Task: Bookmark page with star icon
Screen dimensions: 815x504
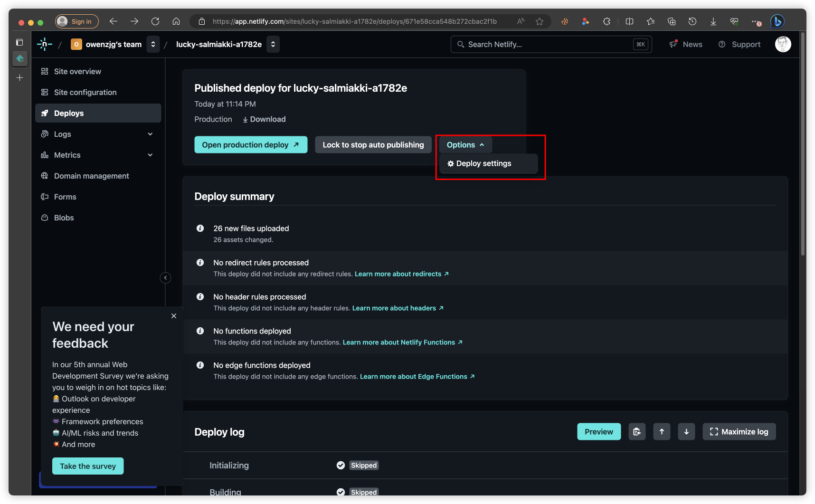Action: pos(540,21)
